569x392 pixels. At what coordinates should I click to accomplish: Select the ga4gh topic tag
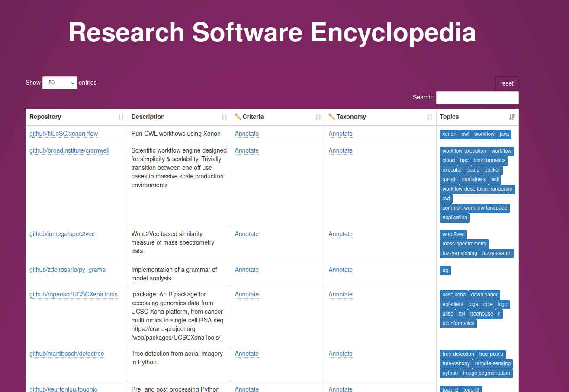[450, 179]
